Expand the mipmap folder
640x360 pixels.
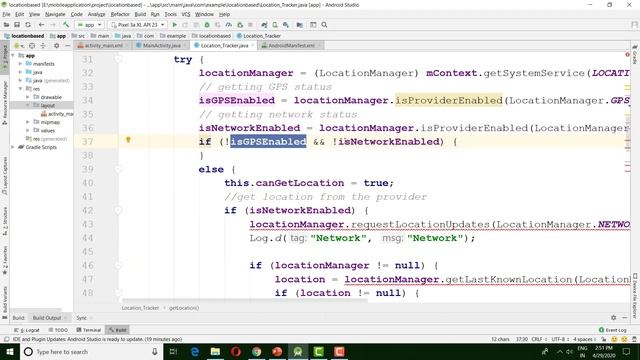(28, 122)
